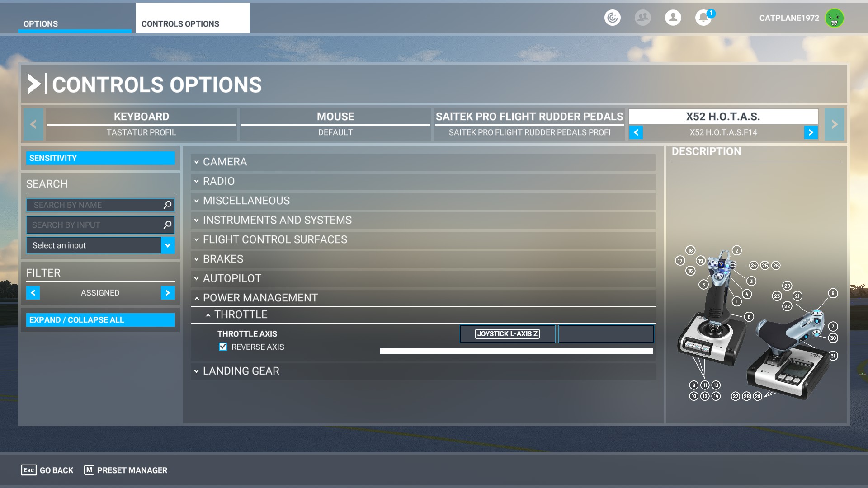The image size is (868, 488).
Task: Select the KEYBOARD device tab
Action: click(142, 117)
